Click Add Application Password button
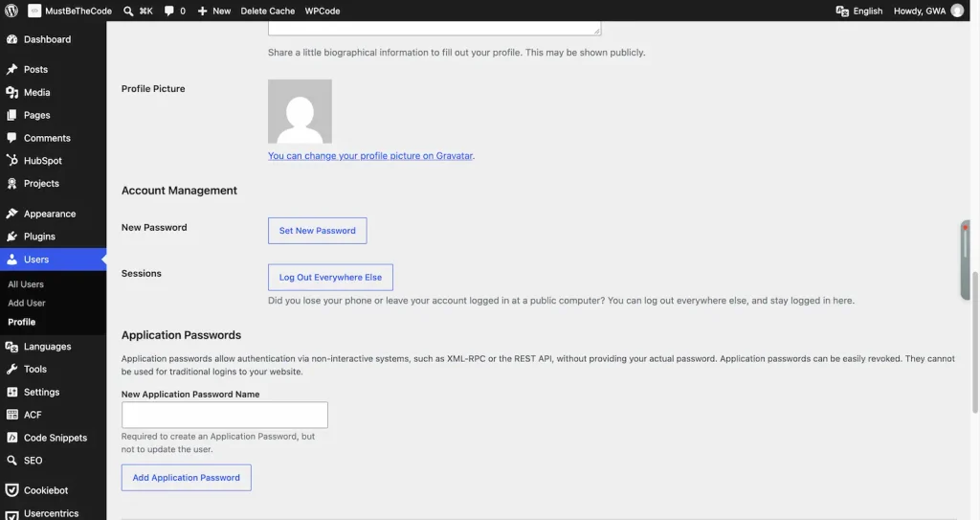The height and width of the screenshot is (520, 980). (x=187, y=478)
